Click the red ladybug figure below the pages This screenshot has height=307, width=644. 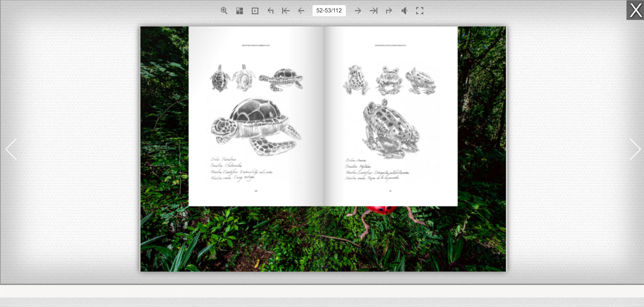tap(382, 210)
